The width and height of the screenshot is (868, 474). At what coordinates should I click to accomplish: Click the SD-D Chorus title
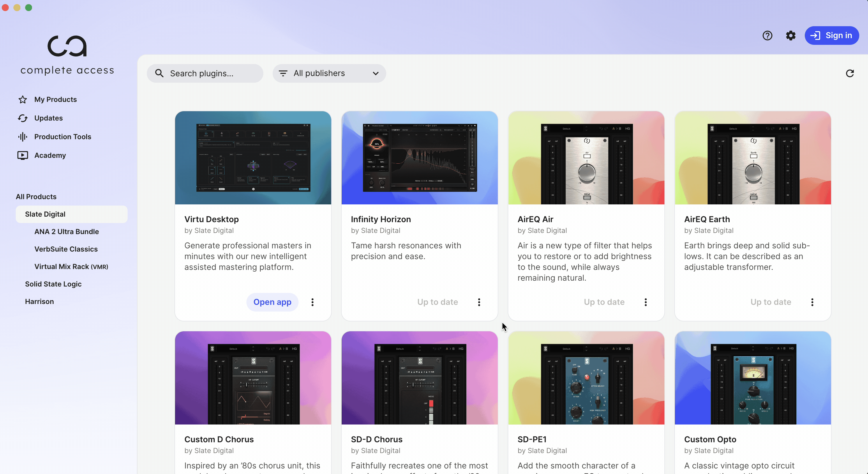(x=377, y=439)
